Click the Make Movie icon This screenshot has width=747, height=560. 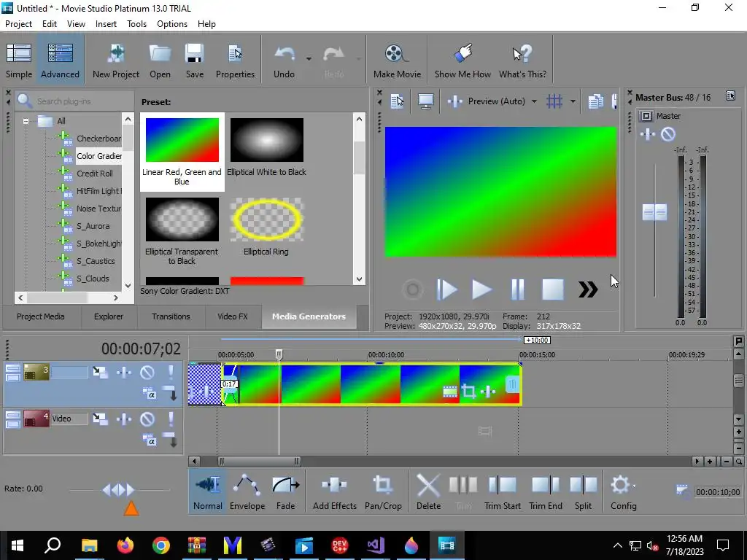[x=397, y=60]
